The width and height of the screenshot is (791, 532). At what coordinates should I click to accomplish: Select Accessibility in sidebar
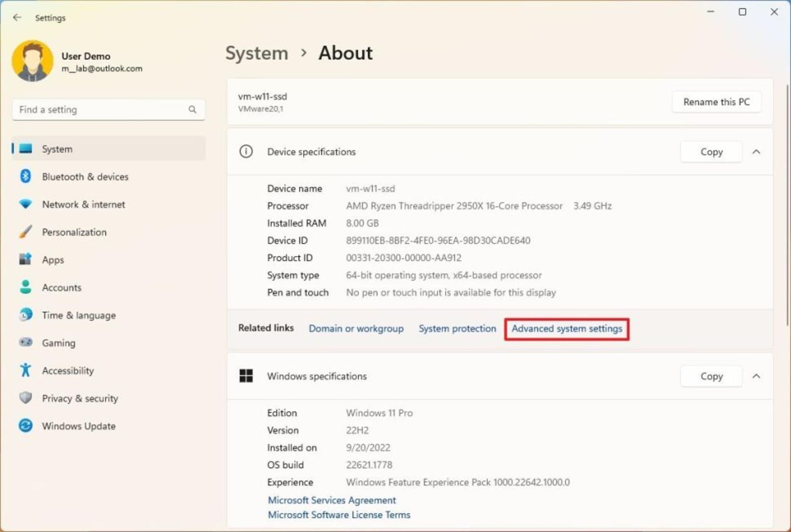click(x=109, y=370)
